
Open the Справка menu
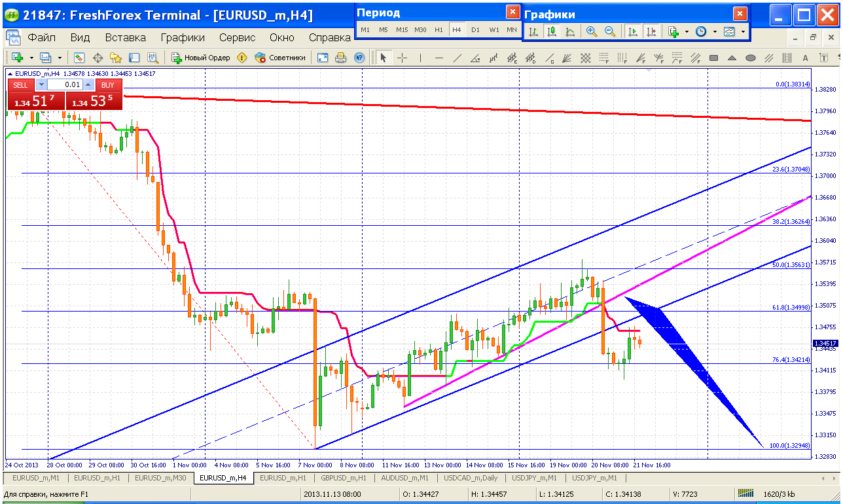(x=330, y=38)
